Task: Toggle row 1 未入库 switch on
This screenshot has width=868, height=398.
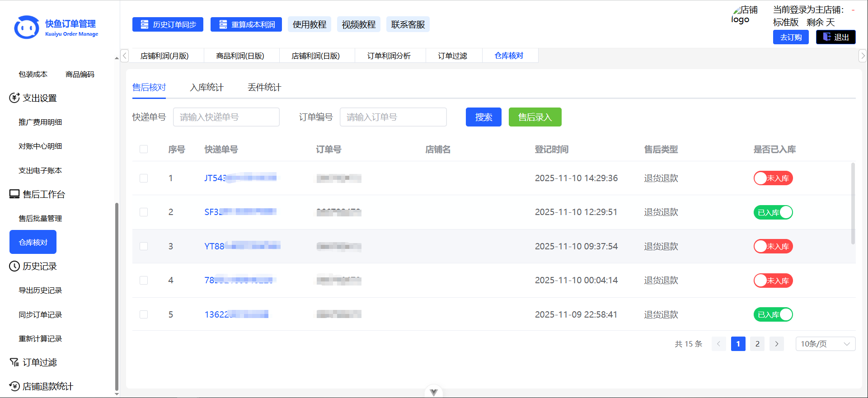Action: [x=773, y=178]
